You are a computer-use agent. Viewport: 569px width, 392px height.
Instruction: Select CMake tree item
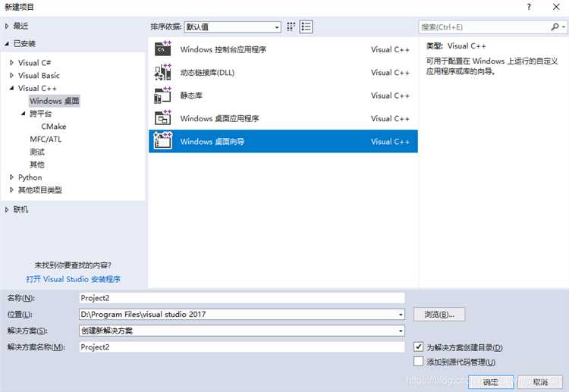pos(54,127)
